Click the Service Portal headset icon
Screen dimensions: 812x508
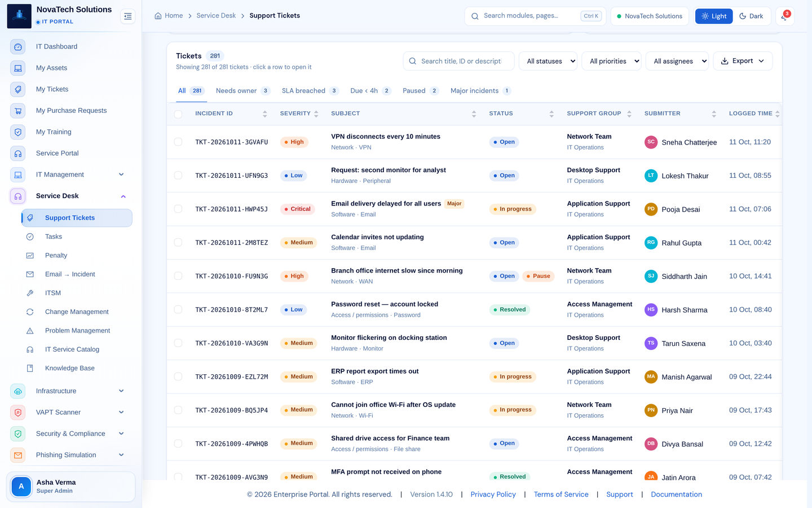click(x=18, y=154)
